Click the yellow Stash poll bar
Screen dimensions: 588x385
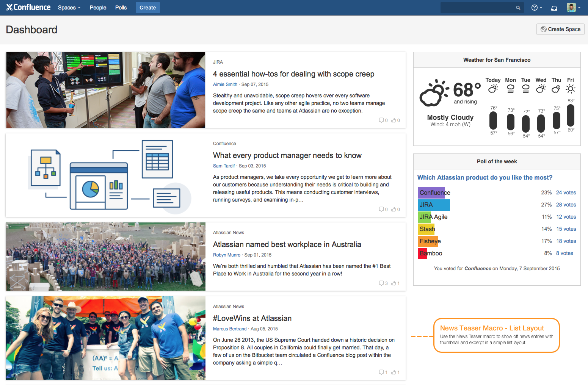coord(426,229)
